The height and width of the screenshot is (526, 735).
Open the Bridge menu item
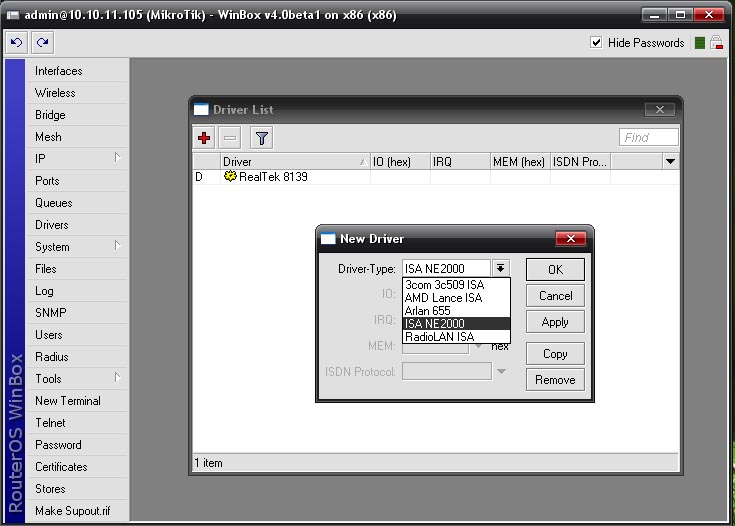point(77,115)
